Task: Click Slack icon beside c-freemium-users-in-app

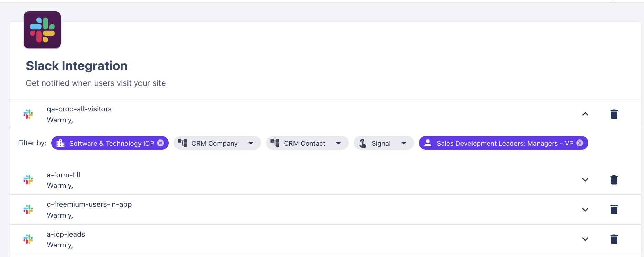Action: pyautogui.click(x=28, y=210)
